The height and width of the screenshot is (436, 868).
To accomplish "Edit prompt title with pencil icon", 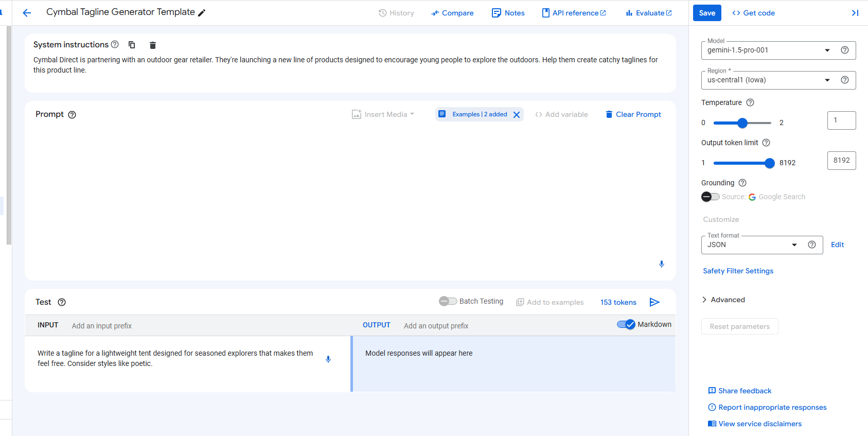I will coord(202,13).
